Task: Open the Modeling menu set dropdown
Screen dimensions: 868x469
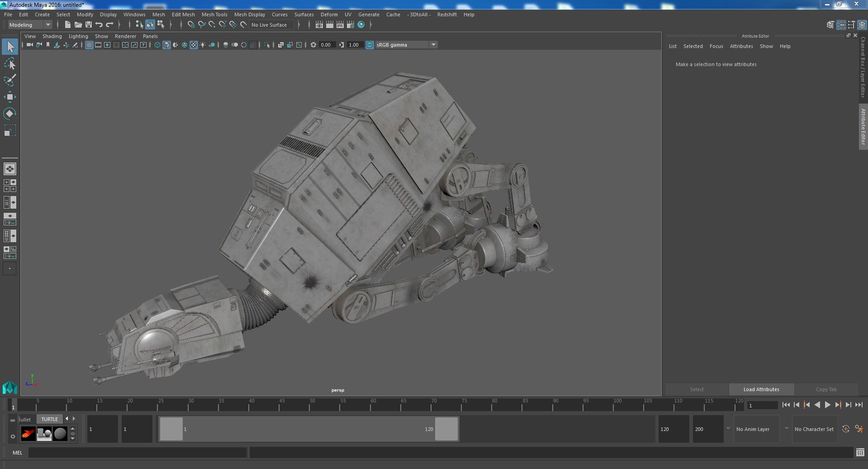Action: 30,25
